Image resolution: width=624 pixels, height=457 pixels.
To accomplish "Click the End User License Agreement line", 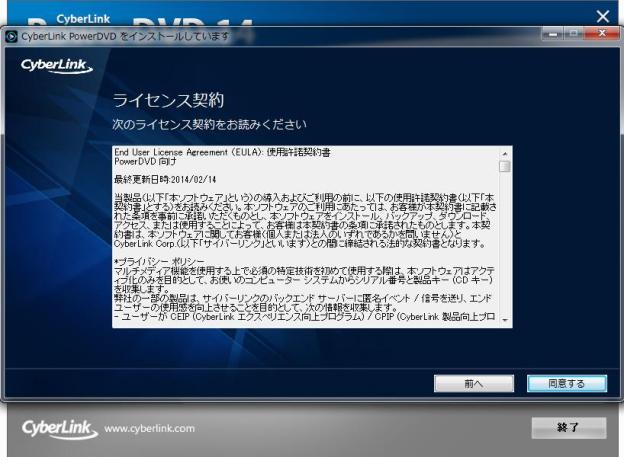I will pos(222,152).
